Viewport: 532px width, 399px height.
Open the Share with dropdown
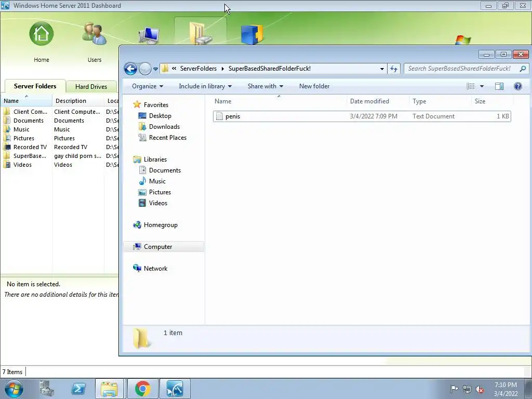(265, 86)
